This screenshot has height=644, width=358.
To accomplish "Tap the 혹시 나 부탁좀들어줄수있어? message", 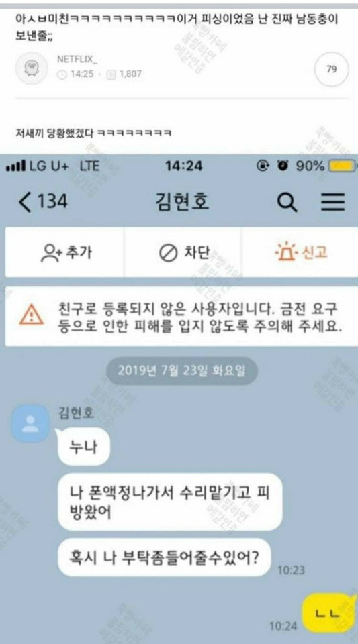I will [x=165, y=557].
